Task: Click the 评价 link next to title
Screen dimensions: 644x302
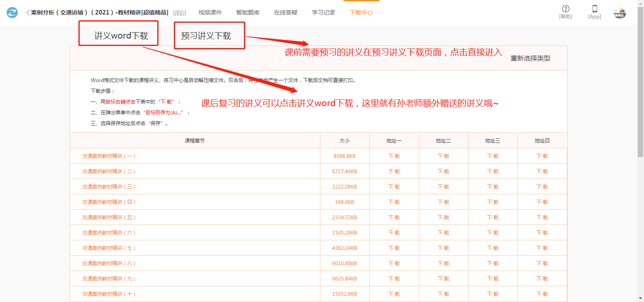Action: click(x=179, y=13)
